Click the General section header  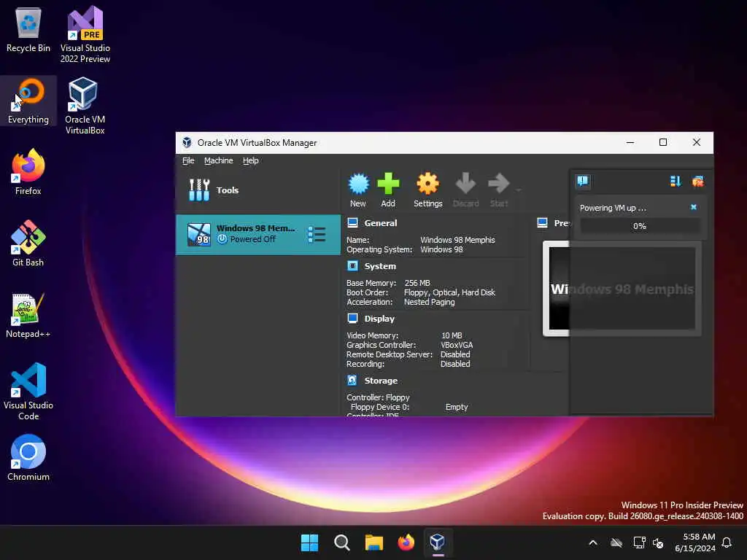pyautogui.click(x=380, y=223)
